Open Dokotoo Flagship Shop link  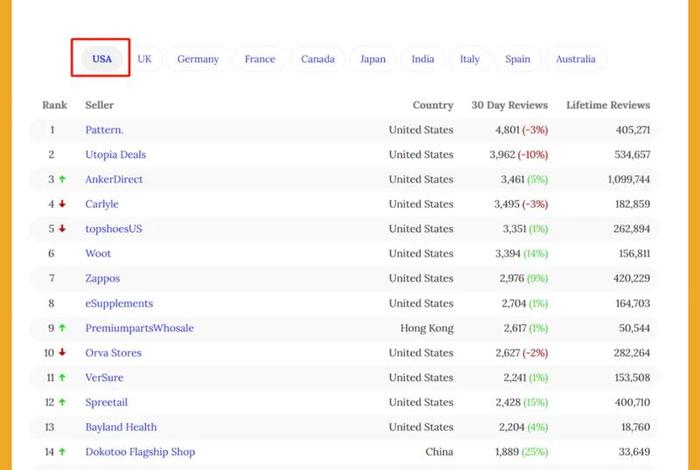click(140, 452)
